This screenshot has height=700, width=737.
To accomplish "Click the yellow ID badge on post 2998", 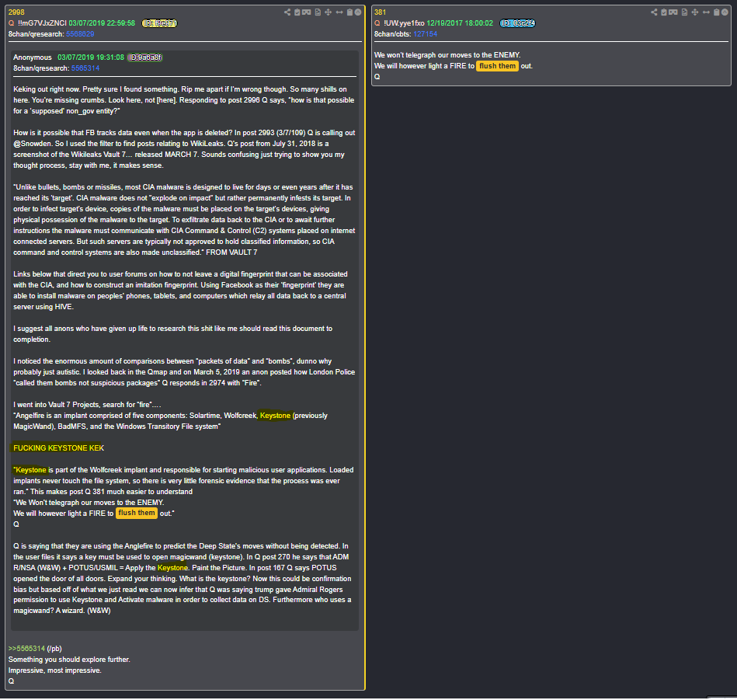I will [x=159, y=23].
